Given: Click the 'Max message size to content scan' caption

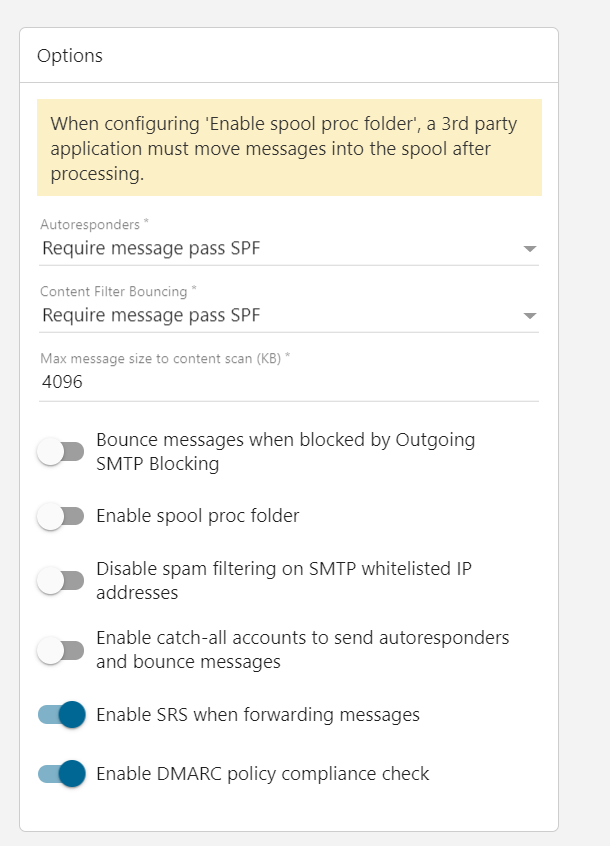Looking at the screenshot, I should pyautogui.click(x=164, y=358).
